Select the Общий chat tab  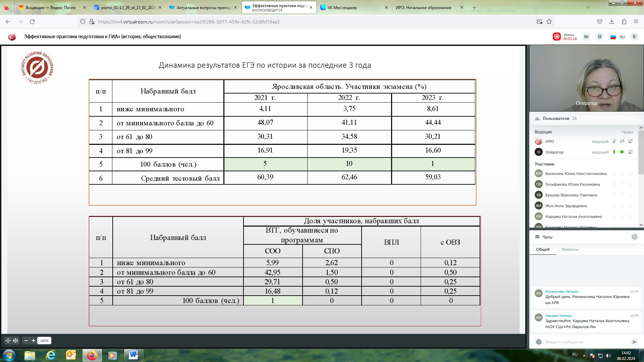pyautogui.click(x=543, y=249)
